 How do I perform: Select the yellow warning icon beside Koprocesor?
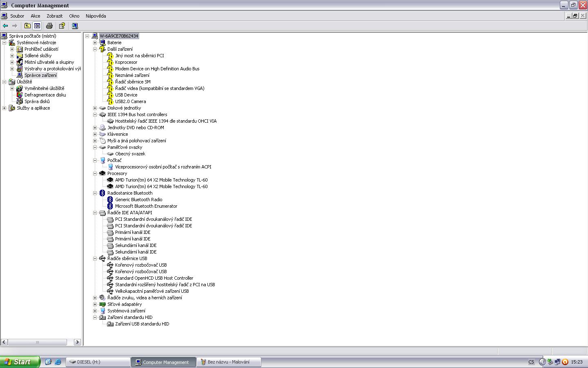coord(110,62)
